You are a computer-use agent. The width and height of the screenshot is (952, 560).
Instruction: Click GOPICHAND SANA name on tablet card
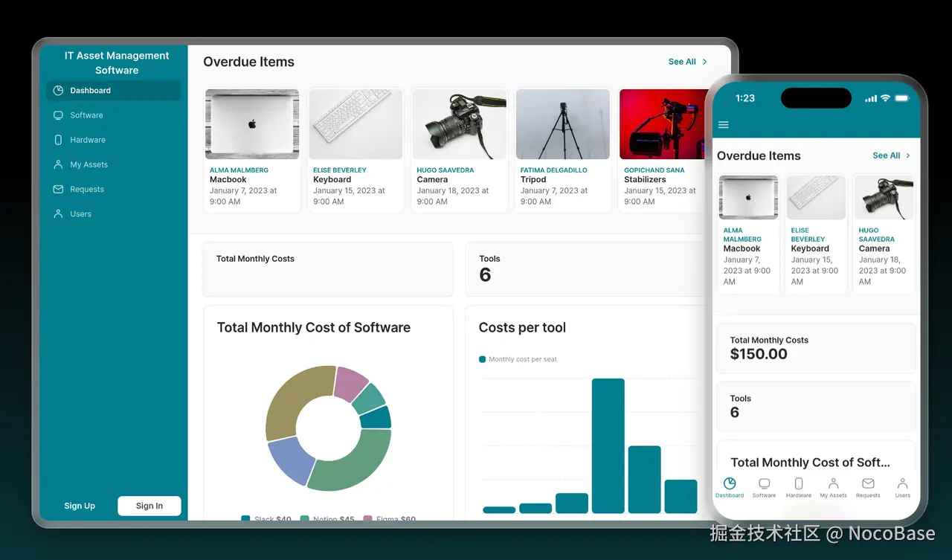click(x=654, y=170)
